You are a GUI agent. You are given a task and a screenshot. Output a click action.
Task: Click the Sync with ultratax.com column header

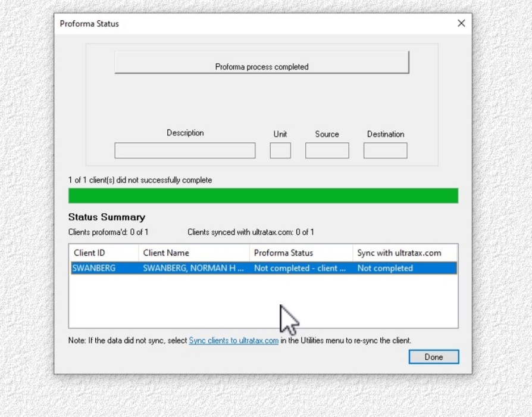click(x=405, y=253)
